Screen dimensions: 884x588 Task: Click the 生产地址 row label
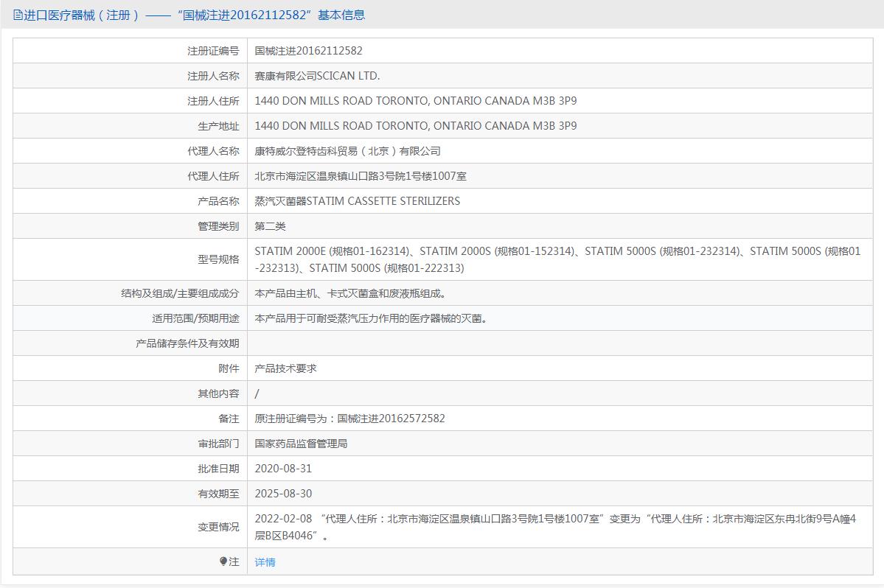218,126
